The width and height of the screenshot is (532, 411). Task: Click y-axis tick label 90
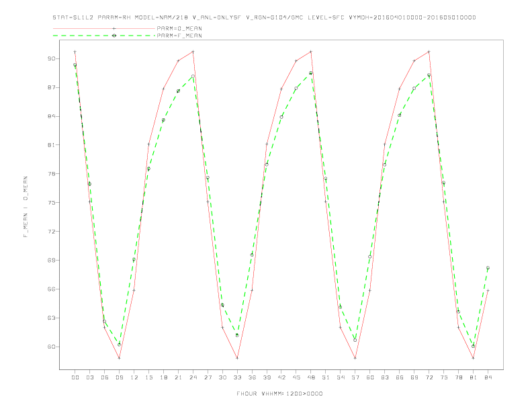(52, 58)
